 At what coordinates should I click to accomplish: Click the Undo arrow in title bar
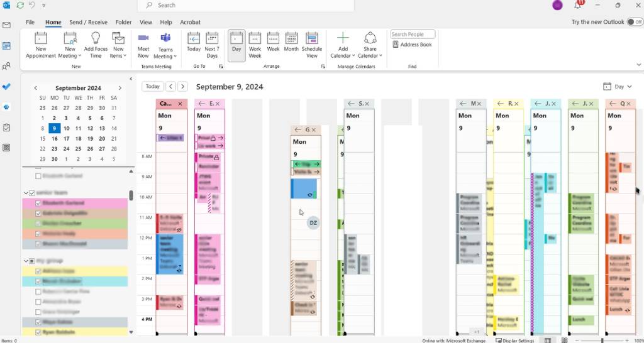(32, 5)
